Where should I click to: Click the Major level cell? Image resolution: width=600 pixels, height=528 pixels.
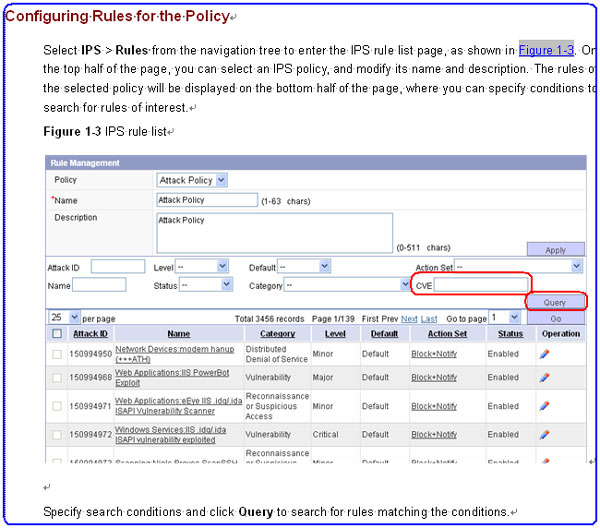click(x=323, y=378)
